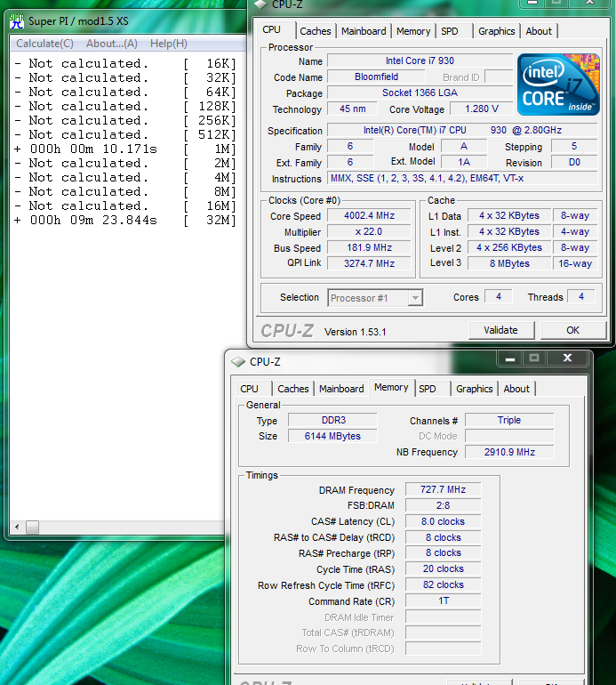Select CPU tab in upper CPU-Z window
616x685 pixels.
[x=276, y=29]
